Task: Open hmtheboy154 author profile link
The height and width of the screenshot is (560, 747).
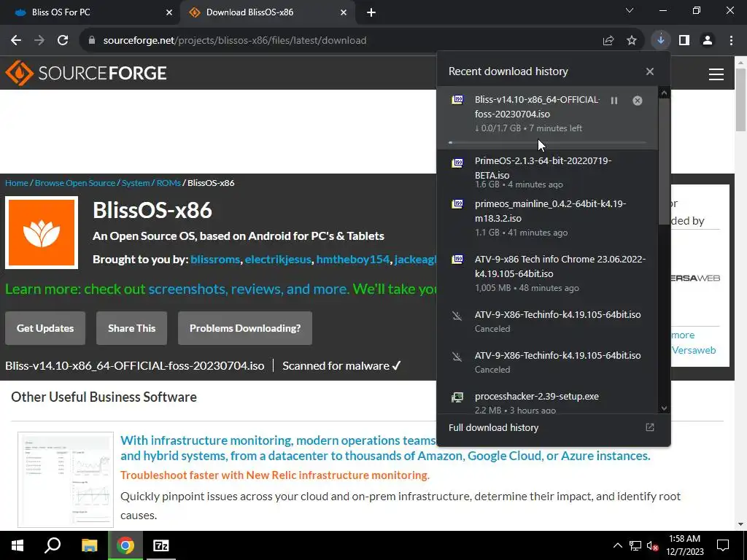Action: [x=352, y=260]
